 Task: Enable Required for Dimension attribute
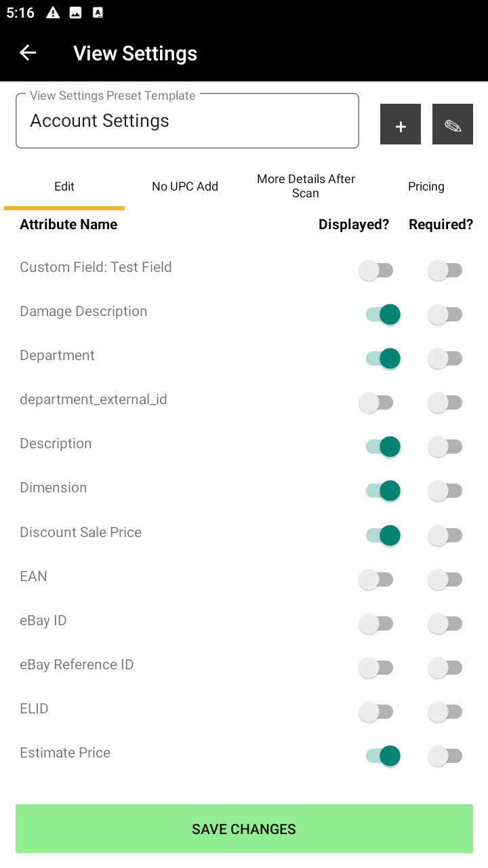tap(445, 491)
